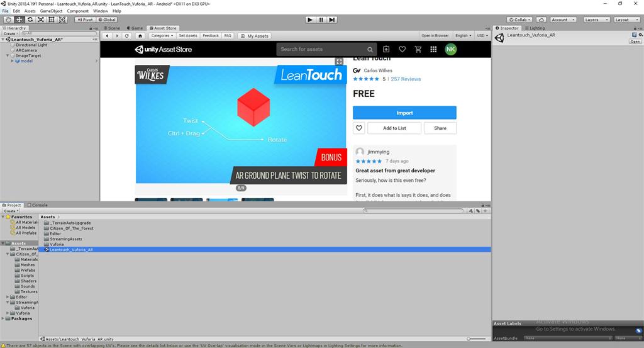The width and height of the screenshot is (644, 348).
Task: Open the USD currency dropdown
Action: [x=482, y=36]
